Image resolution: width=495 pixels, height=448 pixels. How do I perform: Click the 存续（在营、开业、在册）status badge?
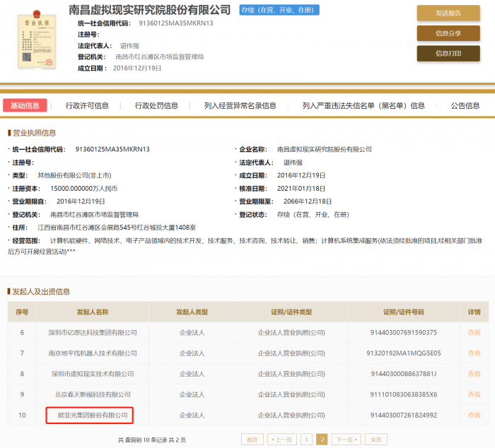pyautogui.click(x=279, y=10)
